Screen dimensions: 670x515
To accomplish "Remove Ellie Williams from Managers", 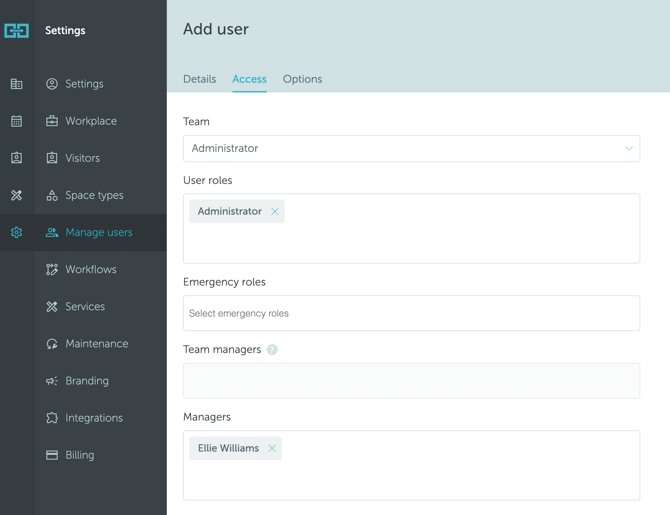I will [x=272, y=449].
